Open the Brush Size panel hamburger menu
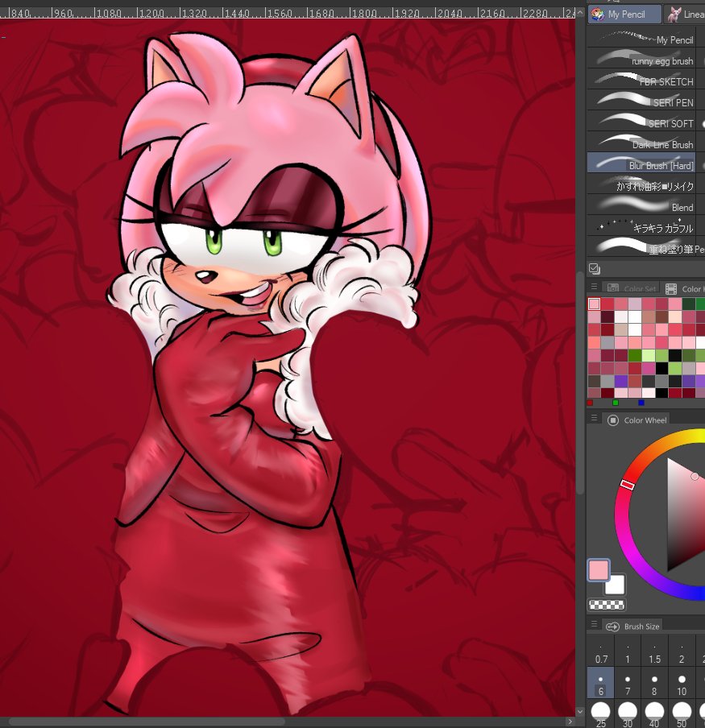Screen dimensions: 705x728 tap(594, 624)
